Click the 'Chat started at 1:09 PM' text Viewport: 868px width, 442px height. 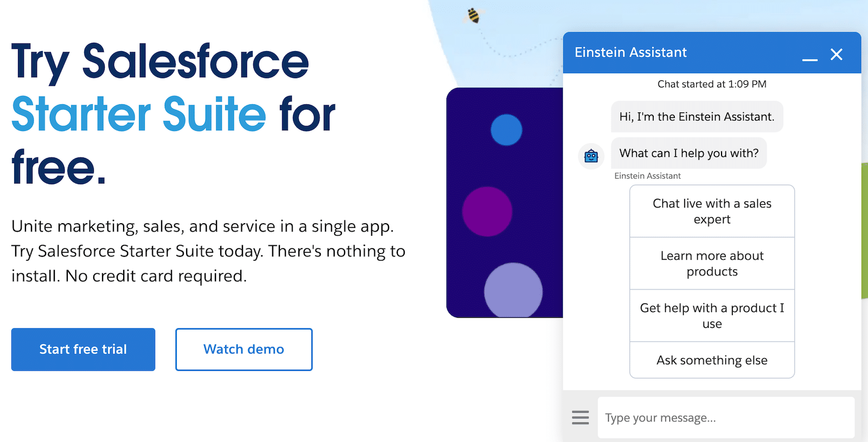pyautogui.click(x=712, y=84)
